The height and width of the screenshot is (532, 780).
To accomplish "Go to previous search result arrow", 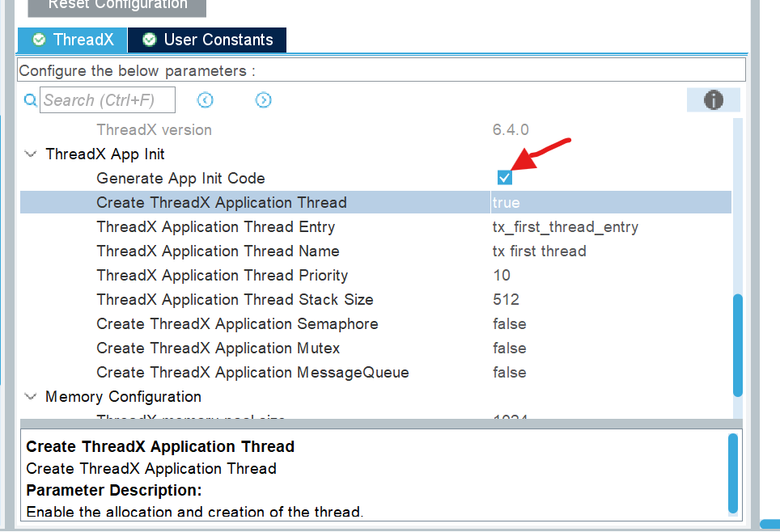I will (205, 100).
